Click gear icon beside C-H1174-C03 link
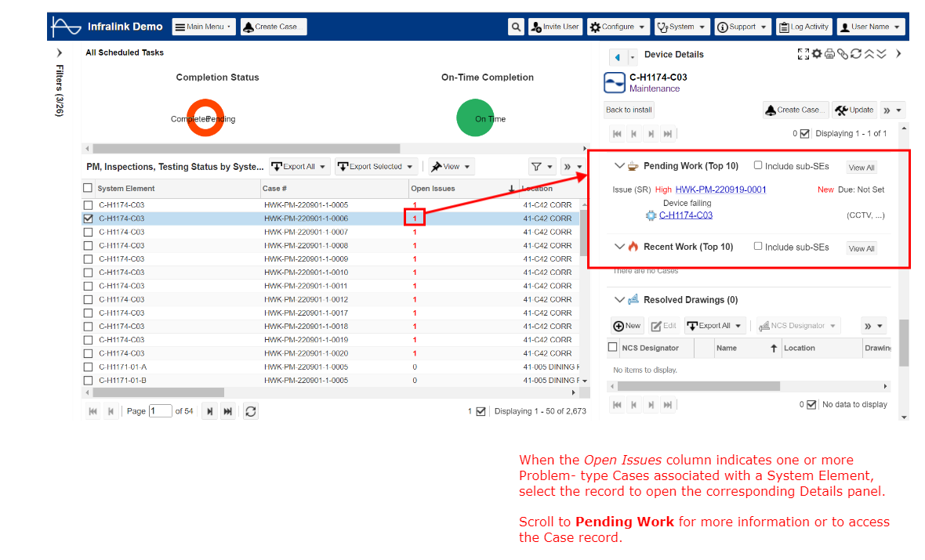The image size is (925, 560). (651, 215)
